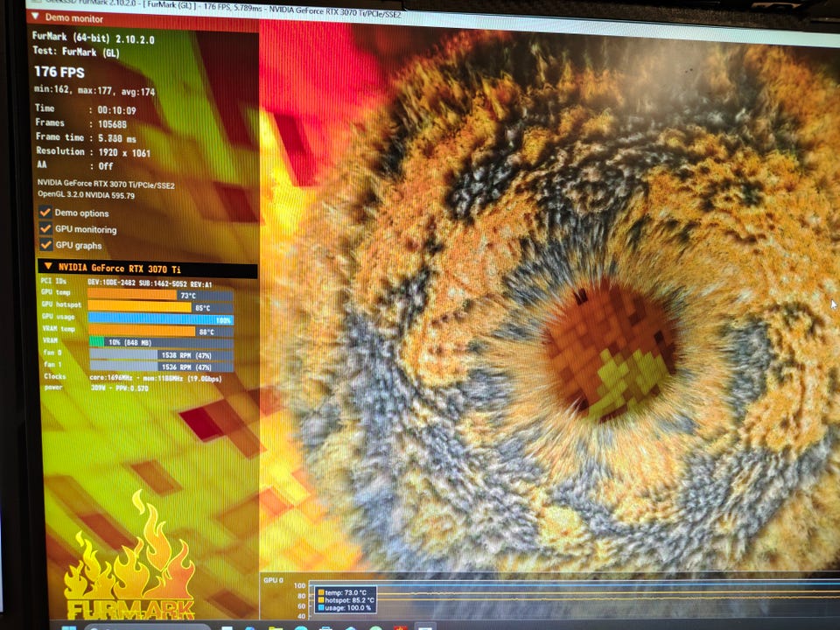Click the 'OpenGL 3.2.0 NVIDIA 595.79' line
The image size is (840, 630).
(86, 194)
